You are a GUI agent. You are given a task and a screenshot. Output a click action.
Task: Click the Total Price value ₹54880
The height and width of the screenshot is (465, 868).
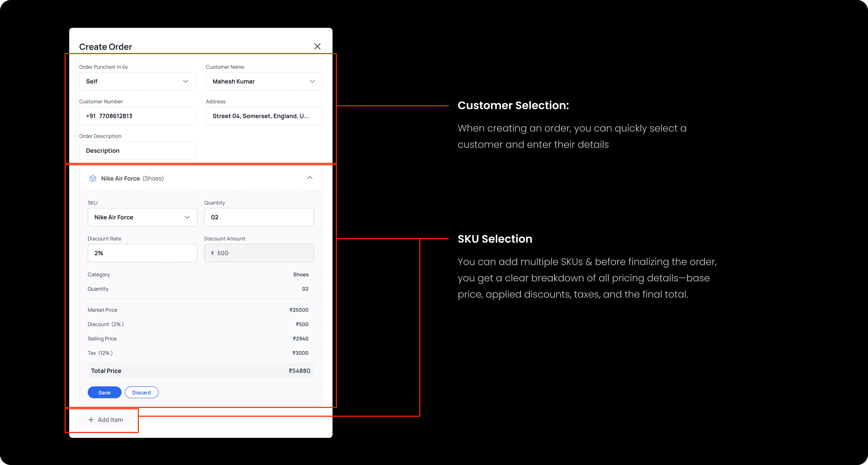(299, 371)
